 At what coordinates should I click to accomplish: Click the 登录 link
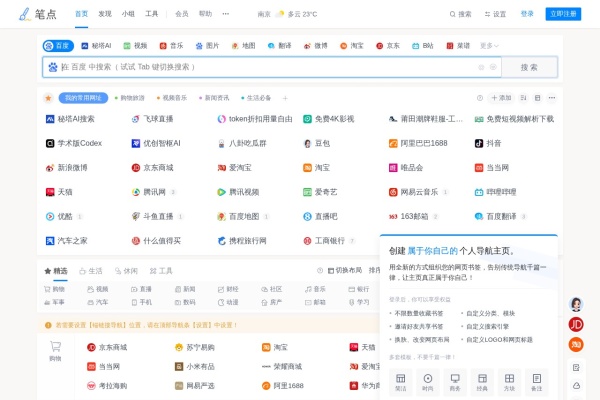point(527,14)
